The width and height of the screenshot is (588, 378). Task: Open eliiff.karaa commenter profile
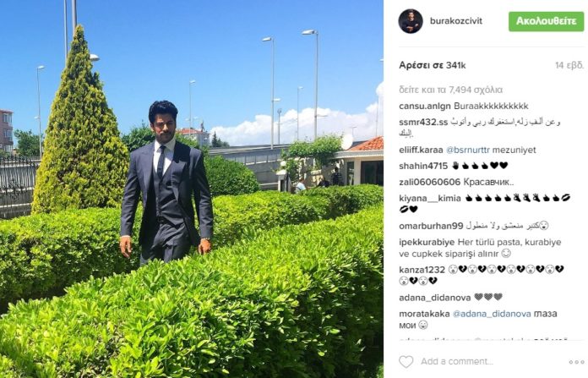tap(421, 150)
